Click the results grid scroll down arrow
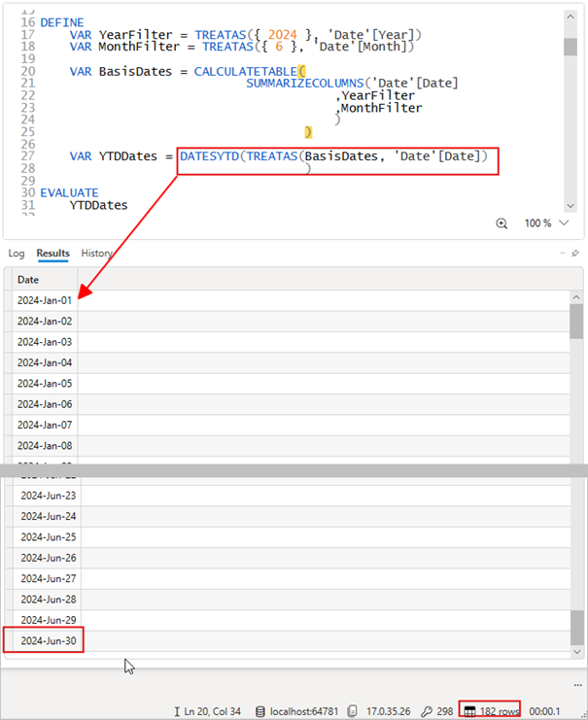 coord(577,652)
